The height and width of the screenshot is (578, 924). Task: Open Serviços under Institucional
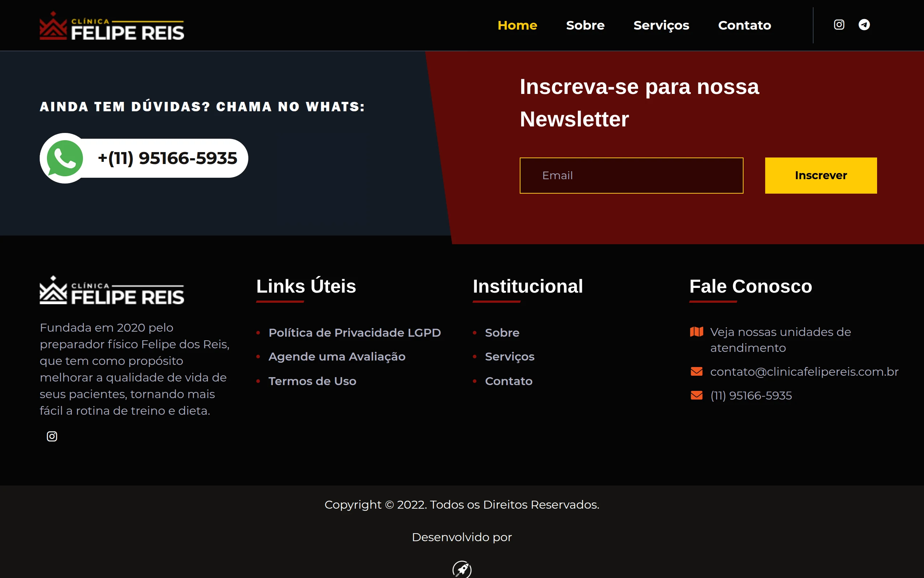click(510, 357)
